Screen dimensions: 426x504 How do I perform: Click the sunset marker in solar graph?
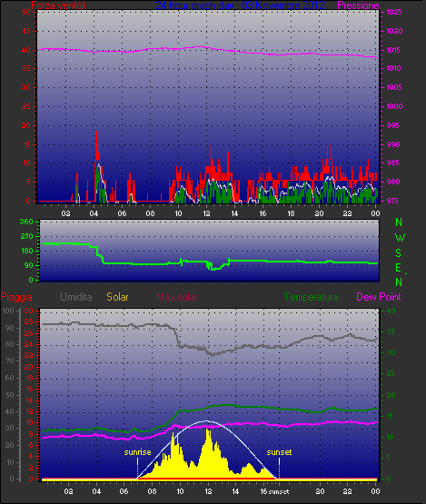pyautogui.click(x=279, y=452)
